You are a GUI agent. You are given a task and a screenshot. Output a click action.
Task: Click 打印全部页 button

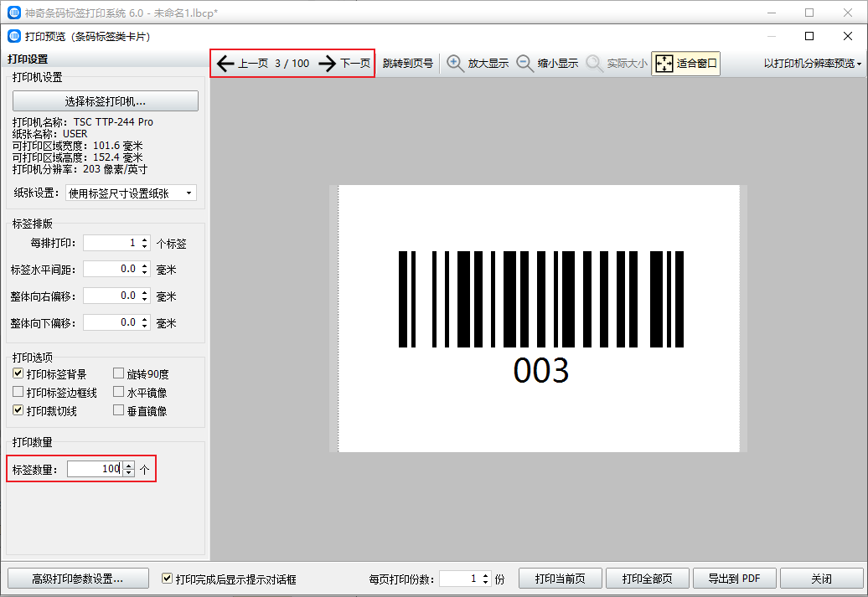click(x=648, y=579)
